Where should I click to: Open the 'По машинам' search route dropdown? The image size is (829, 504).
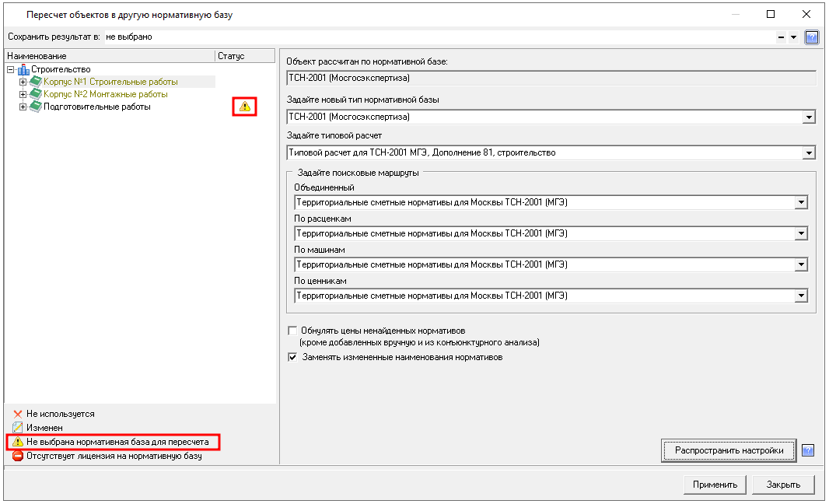pos(801,265)
